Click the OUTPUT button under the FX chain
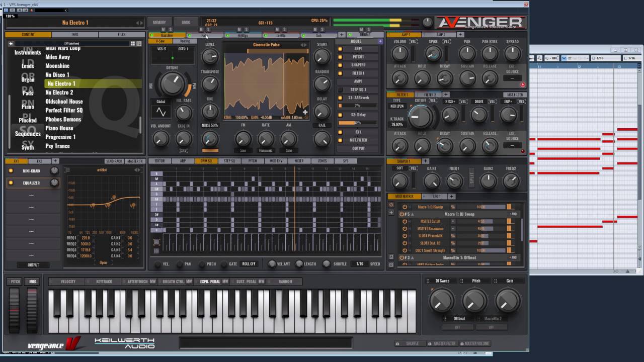The width and height of the screenshot is (644, 362). click(x=33, y=265)
